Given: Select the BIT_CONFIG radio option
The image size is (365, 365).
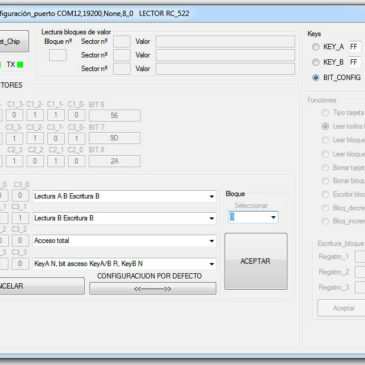Looking at the screenshot, I should pyautogui.click(x=315, y=77).
